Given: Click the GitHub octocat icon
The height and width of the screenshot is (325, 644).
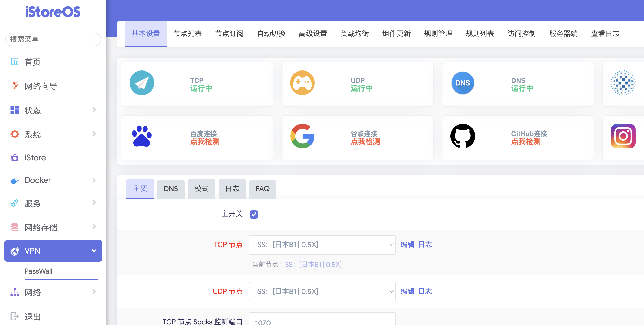Looking at the screenshot, I should pos(463,136).
